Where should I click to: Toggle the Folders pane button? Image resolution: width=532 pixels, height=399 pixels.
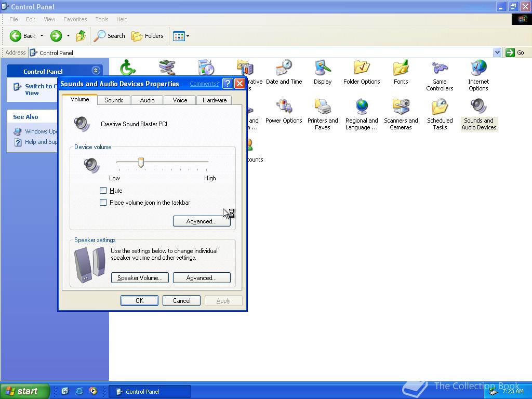(x=147, y=36)
